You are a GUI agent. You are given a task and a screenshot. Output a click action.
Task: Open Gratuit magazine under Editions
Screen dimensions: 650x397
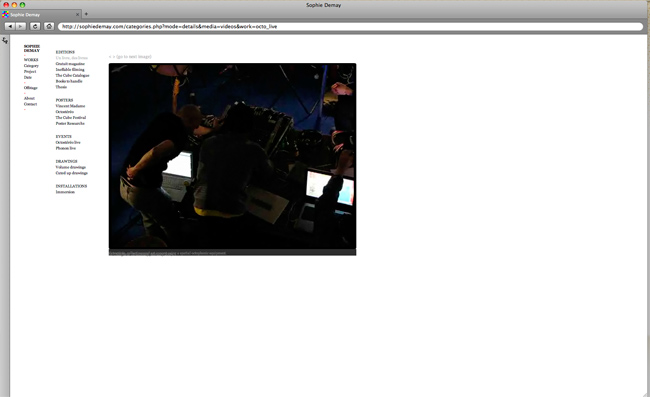coord(70,64)
